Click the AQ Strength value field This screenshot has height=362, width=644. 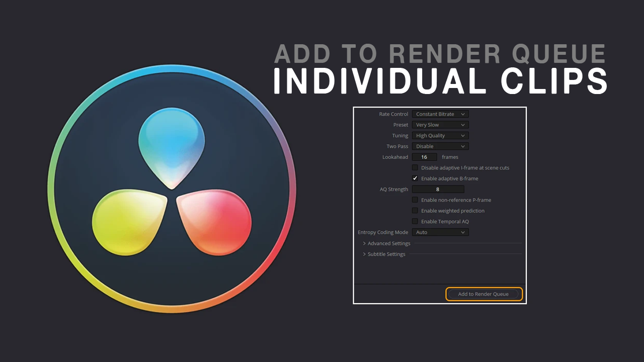[x=438, y=190]
